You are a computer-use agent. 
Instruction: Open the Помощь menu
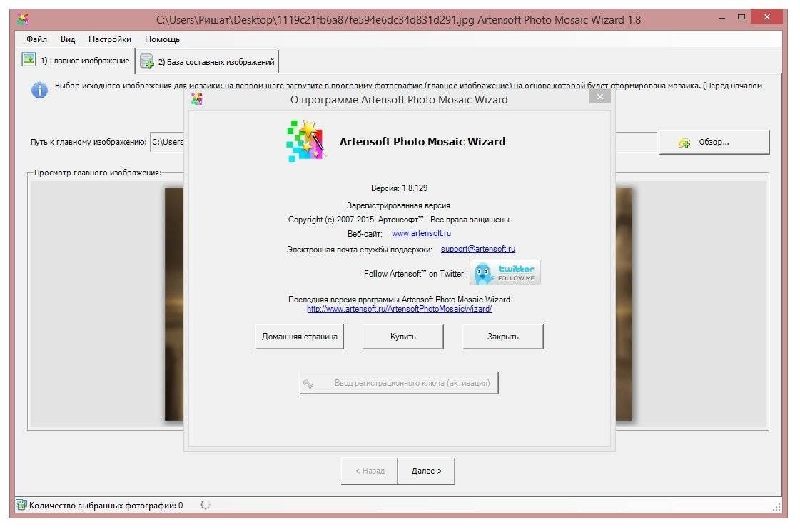(x=162, y=39)
